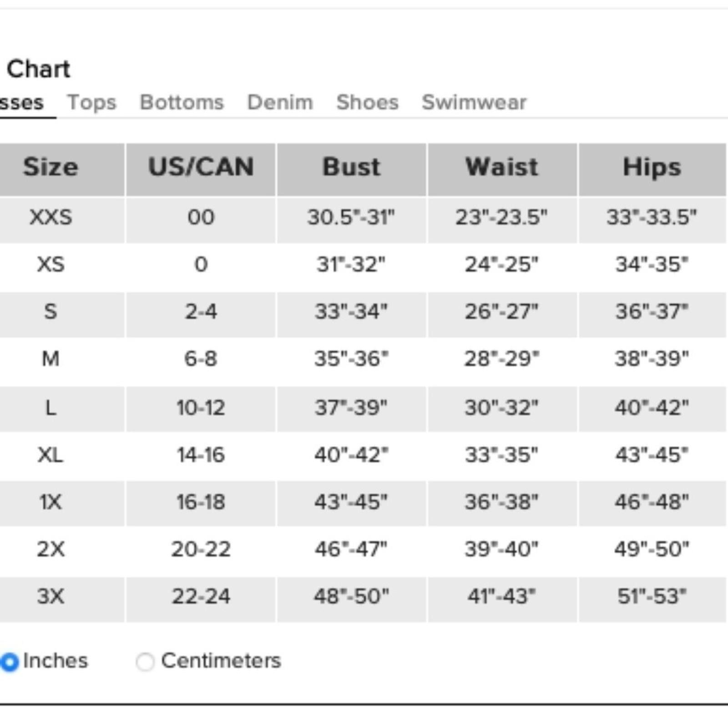
Task: Open the Swimwear tab
Action: (474, 102)
